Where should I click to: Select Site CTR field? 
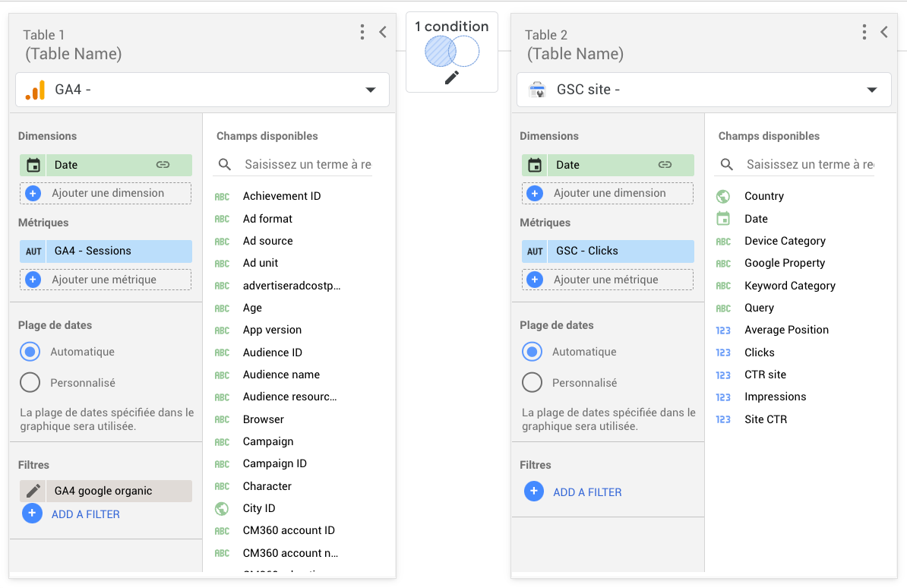click(x=765, y=419)
